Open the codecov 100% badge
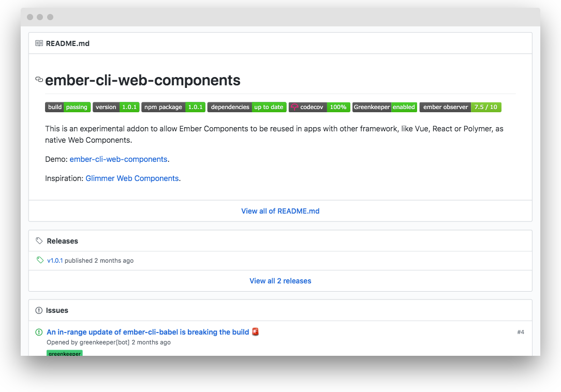 (x=319, y=107)
